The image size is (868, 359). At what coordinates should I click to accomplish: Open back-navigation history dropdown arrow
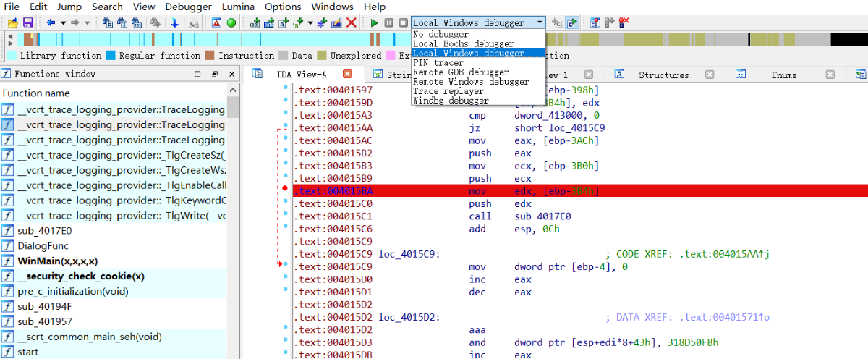click(63, 22)
